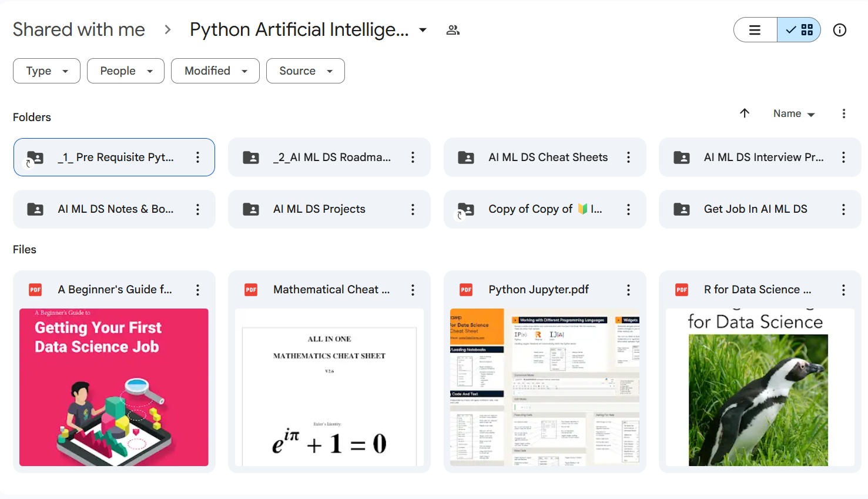The height and width of the screenshot is (499, 868).
Task: Open more sort options beside Name
Action: coord(843,113)
